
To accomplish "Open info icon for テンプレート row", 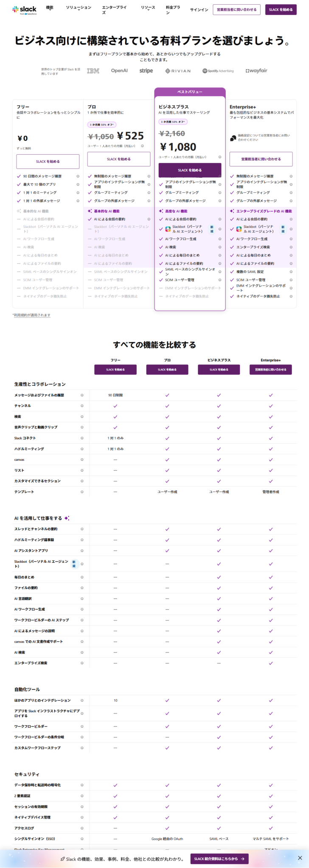I will pyautogui.click(x=82, y=492).
